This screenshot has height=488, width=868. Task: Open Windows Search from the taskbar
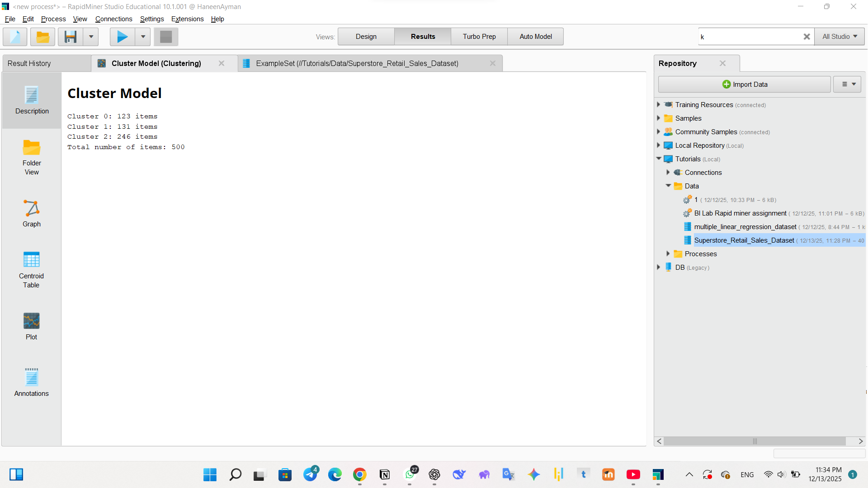(x=235, y=474)
